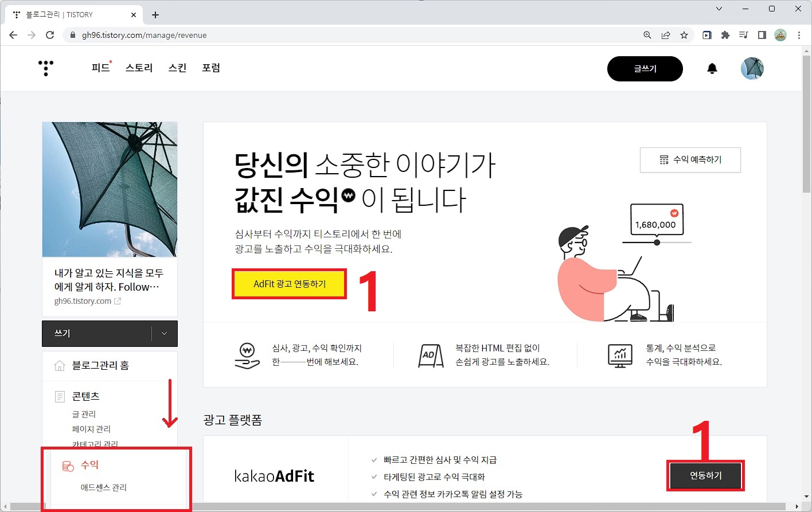812x512 pixels.
Task: Click the 광고 플랫폼 heading
Action: 232,420
